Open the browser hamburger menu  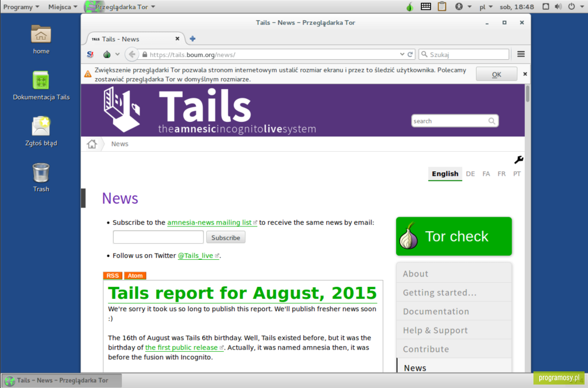click(521, 54)
